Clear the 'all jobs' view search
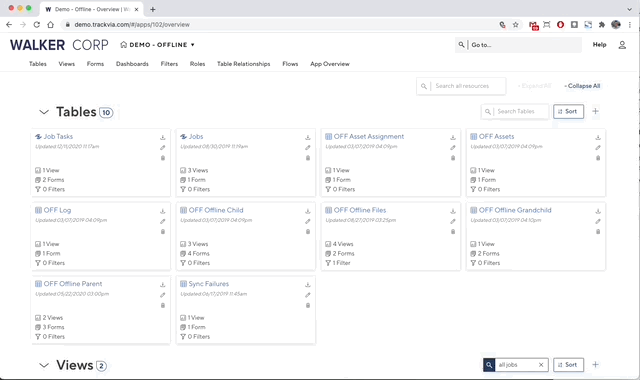This screenshot has height=380, width=640. click(x=541, y=365)
